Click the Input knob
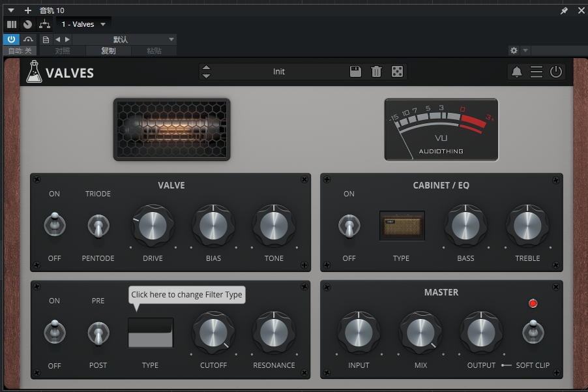 coord(359,333)
